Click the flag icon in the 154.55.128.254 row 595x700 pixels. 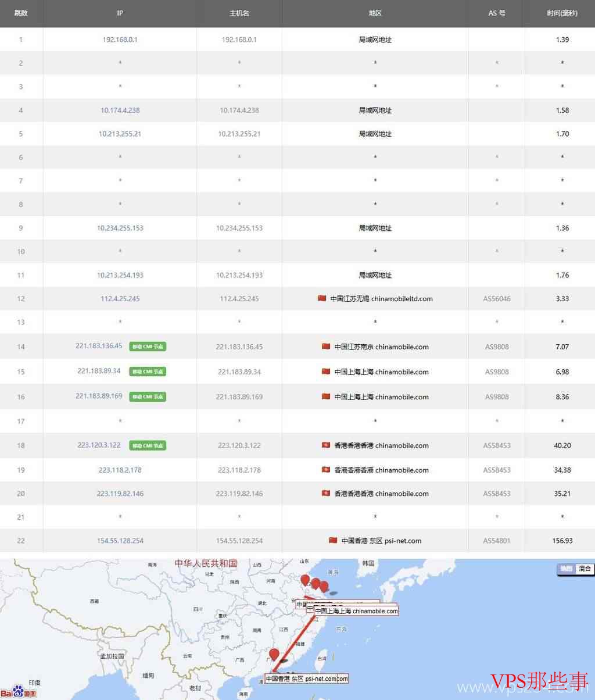tap(333, 540)
